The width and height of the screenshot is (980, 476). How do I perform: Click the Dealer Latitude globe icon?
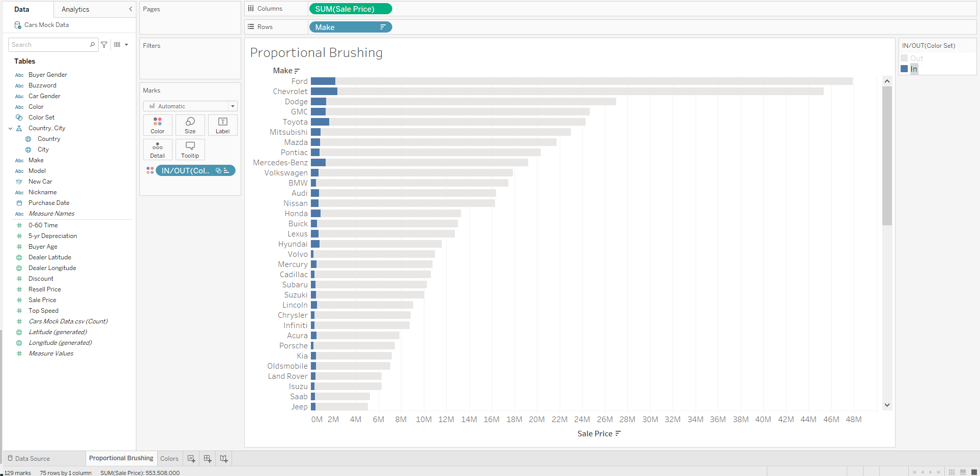point(19,257)
